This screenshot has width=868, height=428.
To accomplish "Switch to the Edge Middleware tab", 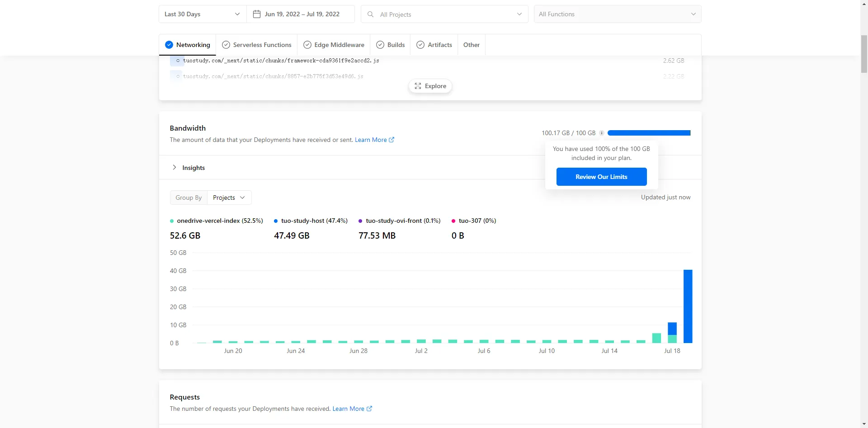I will click(334, 45).
